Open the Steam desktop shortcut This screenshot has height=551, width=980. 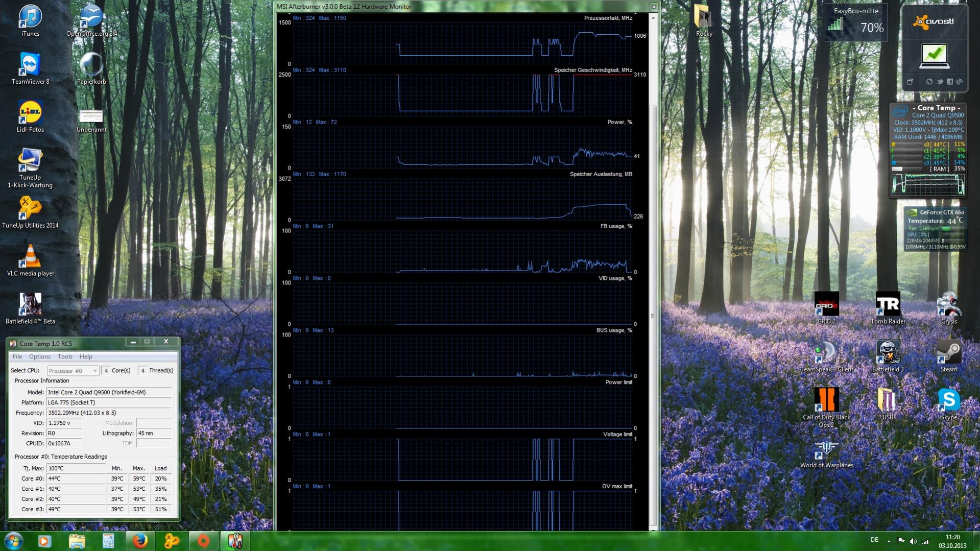tap(949, 357)
